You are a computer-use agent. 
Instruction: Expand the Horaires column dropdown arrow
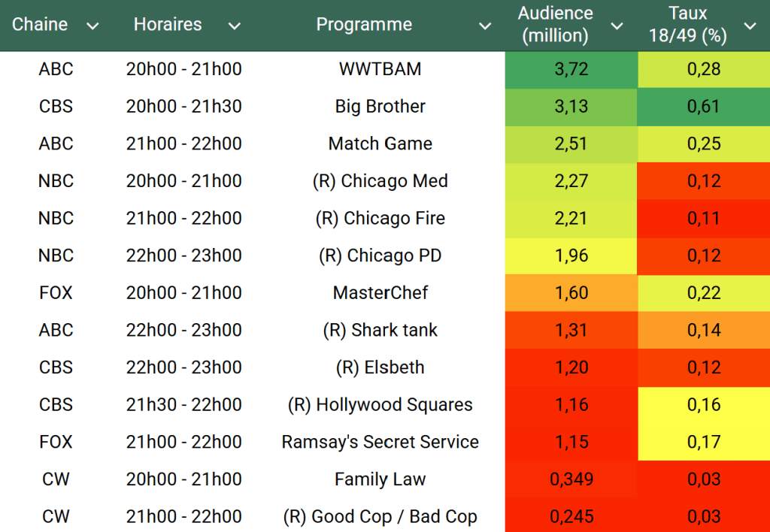[x=235, y=26]
